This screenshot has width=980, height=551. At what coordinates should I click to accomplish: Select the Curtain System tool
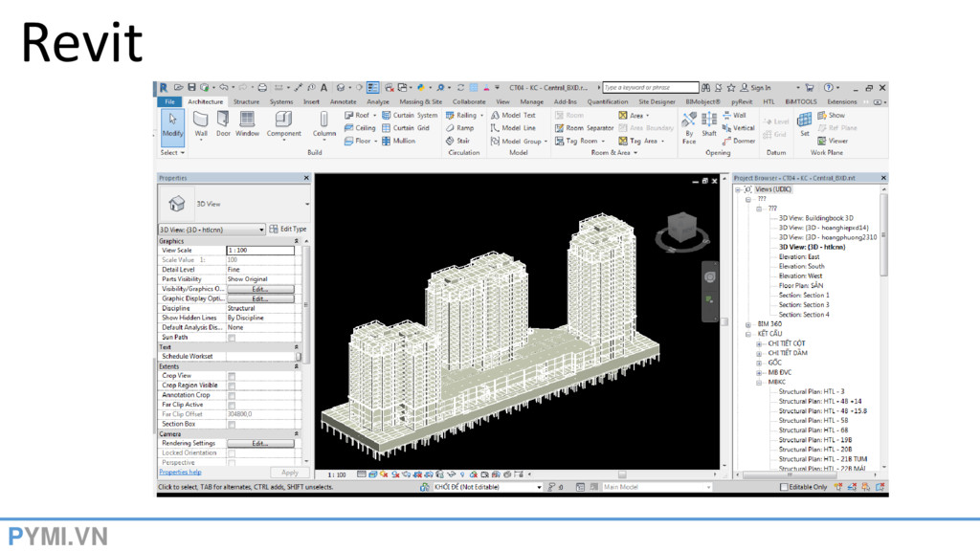410,116
